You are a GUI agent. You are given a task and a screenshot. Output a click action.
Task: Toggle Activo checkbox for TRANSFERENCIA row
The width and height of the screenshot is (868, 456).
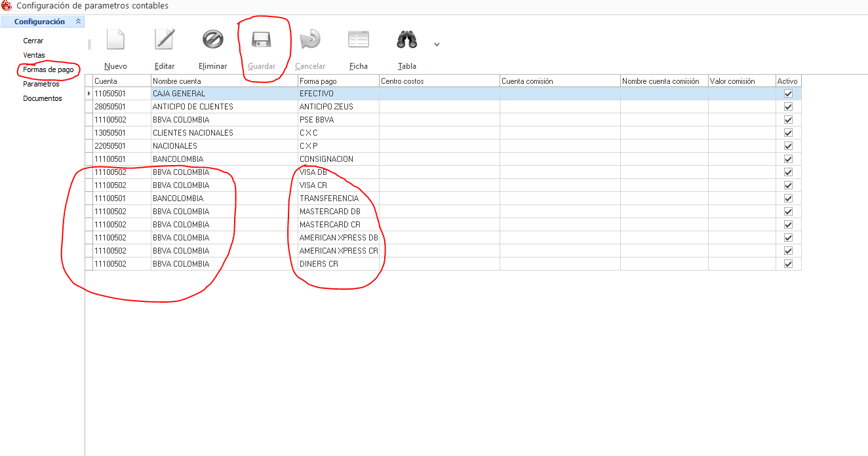coord(788,199)
